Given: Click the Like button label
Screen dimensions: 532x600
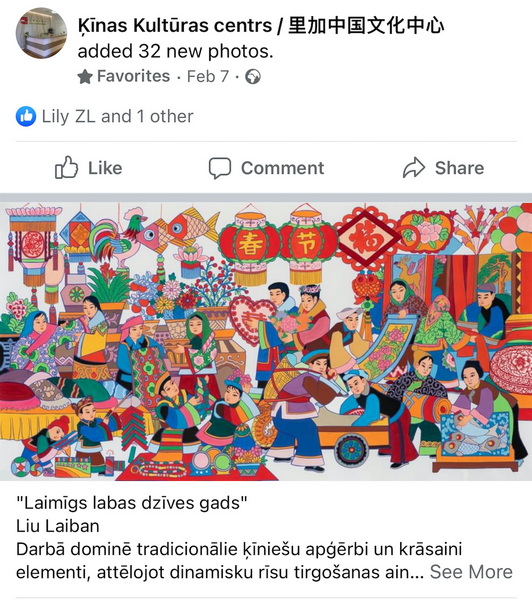Looking at the screenshot, I should click(105, 168).
